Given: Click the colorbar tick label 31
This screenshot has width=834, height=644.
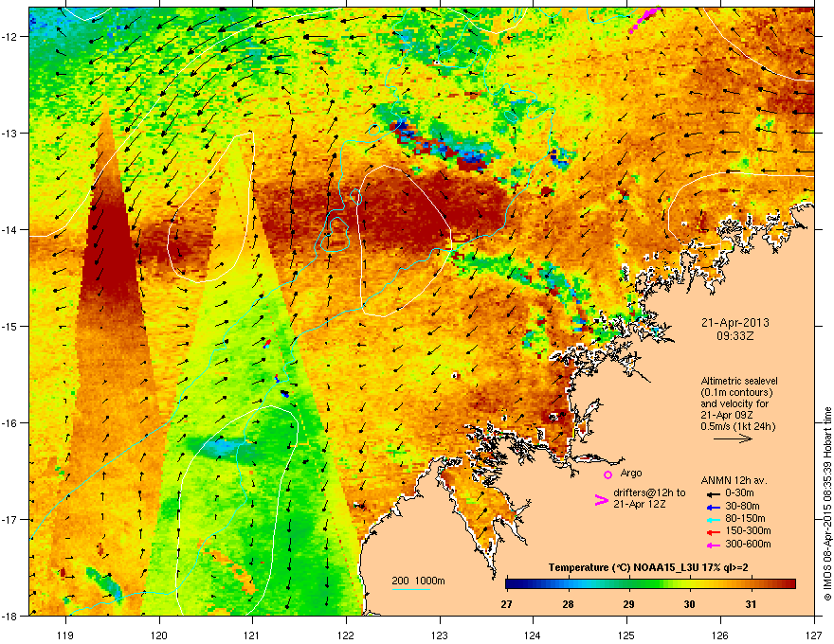Looking at the screenshot, I should 751,604.
